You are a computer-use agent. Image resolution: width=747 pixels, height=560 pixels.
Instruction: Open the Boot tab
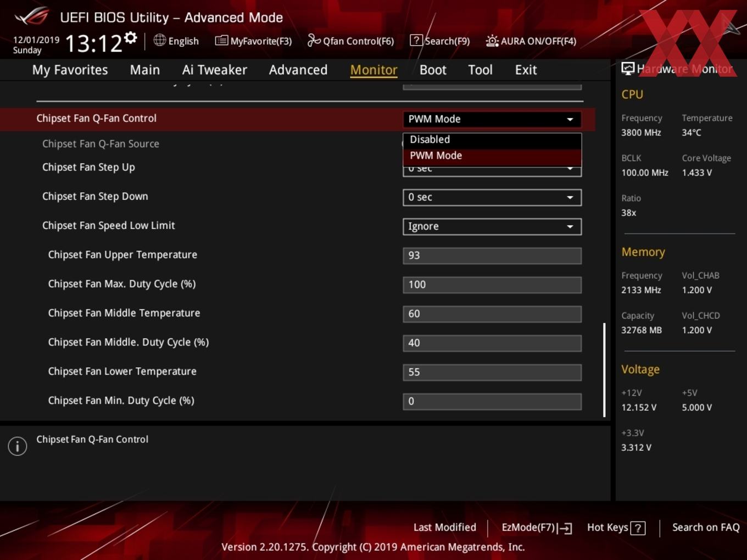[433, 70]
